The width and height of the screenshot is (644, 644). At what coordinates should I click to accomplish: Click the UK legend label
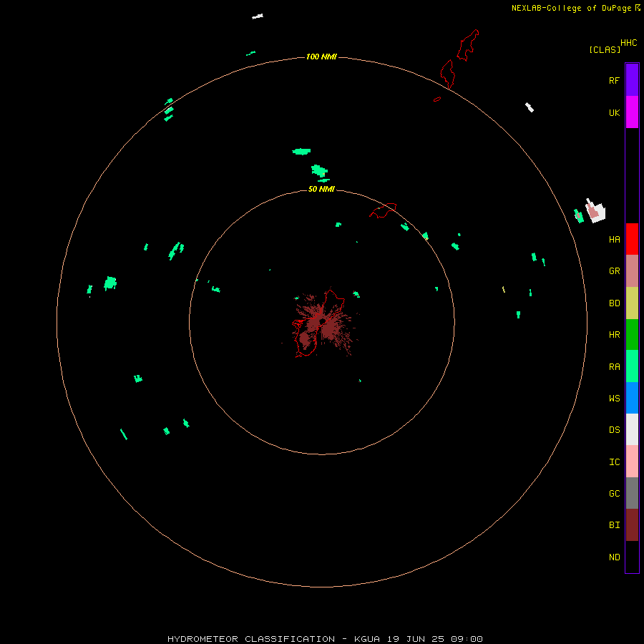click(614, 112)
